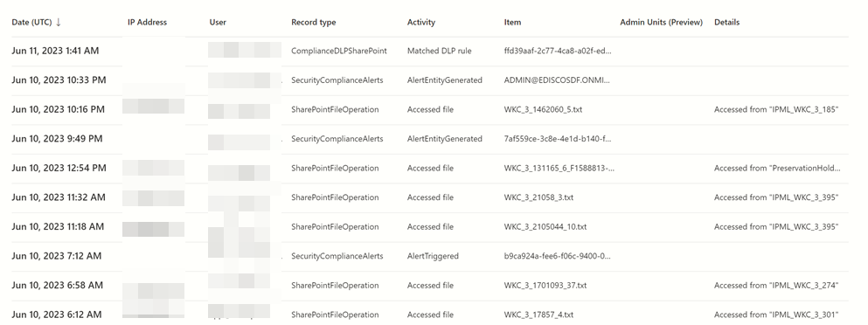Click item WKC_3_1462060_5.txt

click(543, 109)
